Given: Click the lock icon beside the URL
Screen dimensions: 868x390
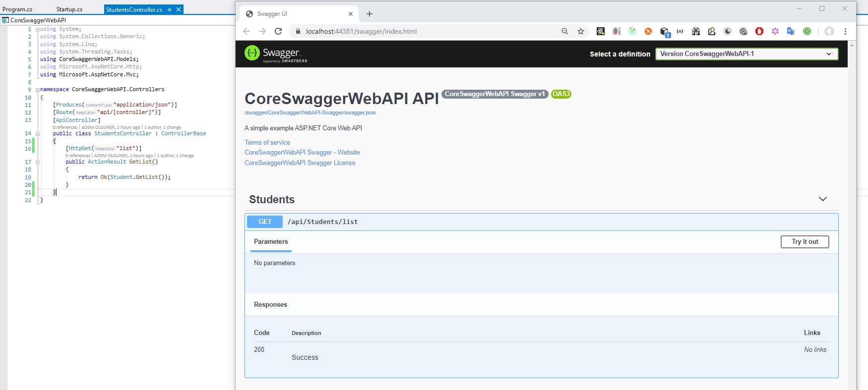Looking at the screenshot, I should (298, 31).
